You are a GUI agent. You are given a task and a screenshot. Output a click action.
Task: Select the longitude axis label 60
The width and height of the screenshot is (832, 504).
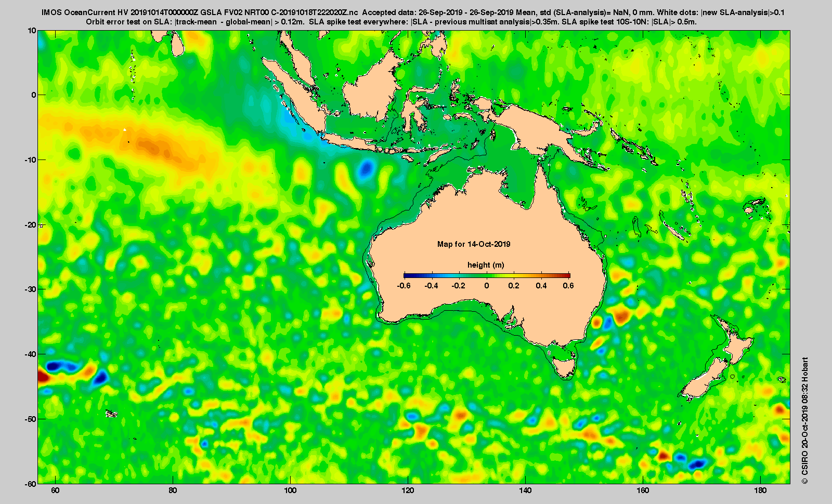click(x=55, y=490)
